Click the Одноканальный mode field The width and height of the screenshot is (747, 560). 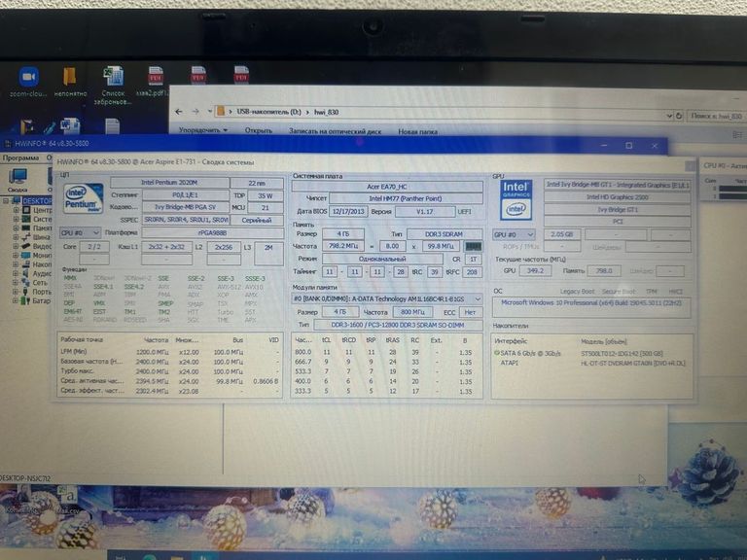tap(382, 259)
